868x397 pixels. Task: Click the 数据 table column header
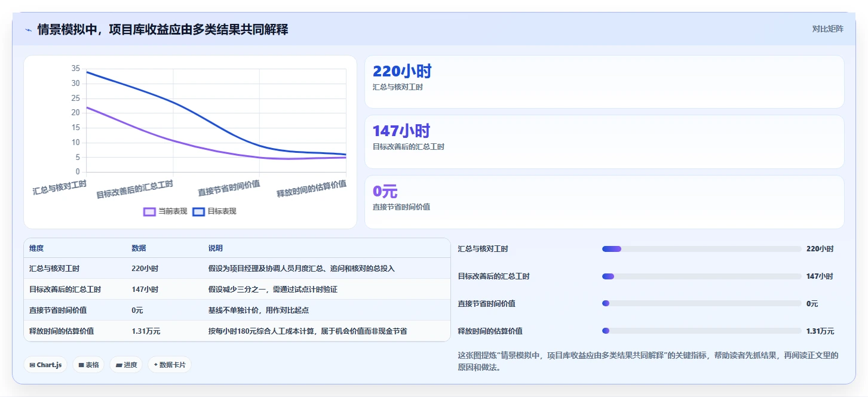tap(139, 248)
